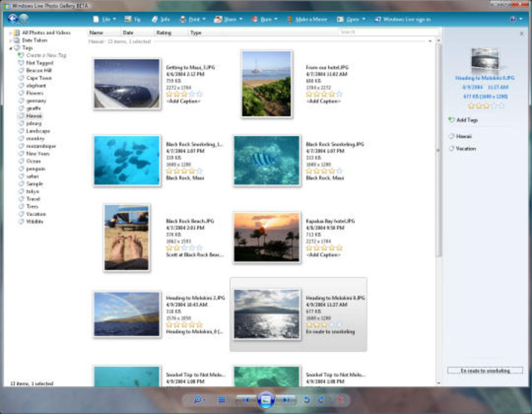Expand the All Photos and Videos node
The height and width of the screenshot is (414, 532).
10,33
